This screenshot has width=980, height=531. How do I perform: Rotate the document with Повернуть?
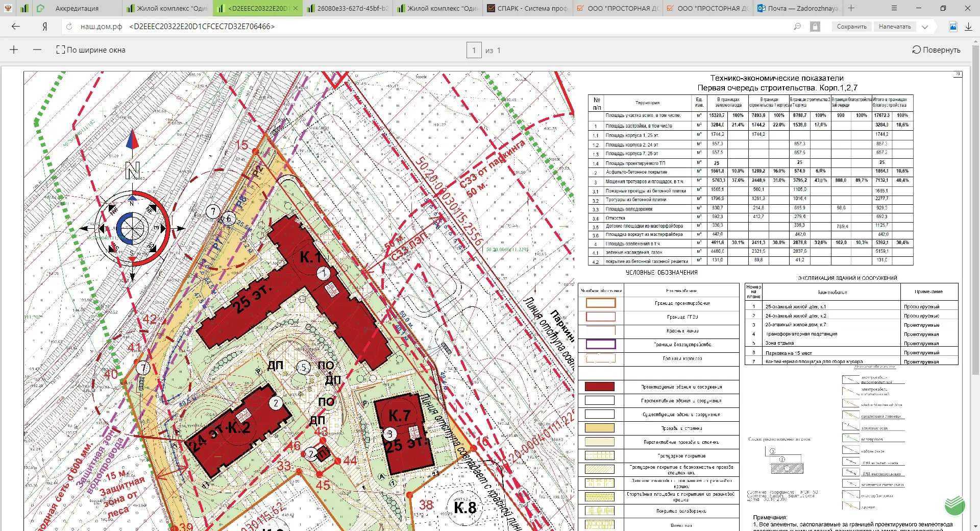point(936,50)
